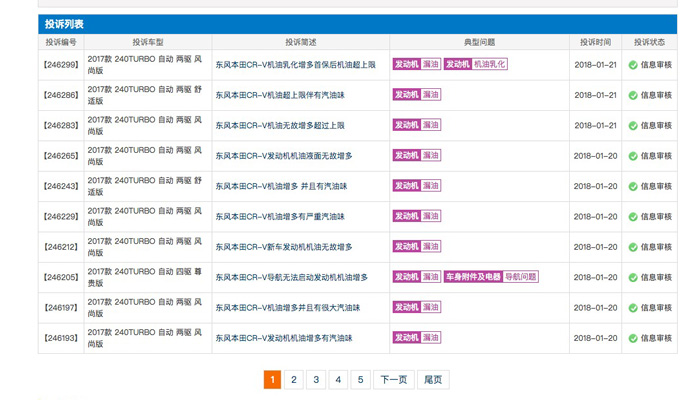This screenshot has height=400, width=700.
Task: Open complaint 东风本田CR-V机油乳化增多首保后机油超上限
Action: pos(295,65)
